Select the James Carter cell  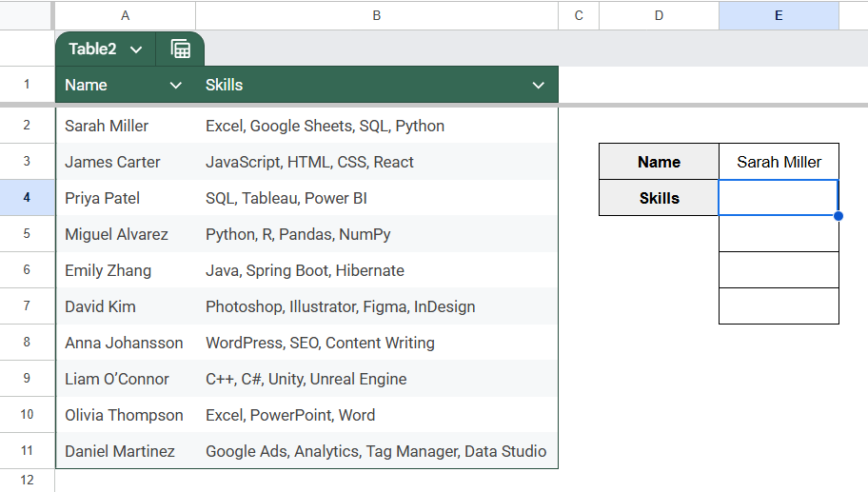point(125,162)
